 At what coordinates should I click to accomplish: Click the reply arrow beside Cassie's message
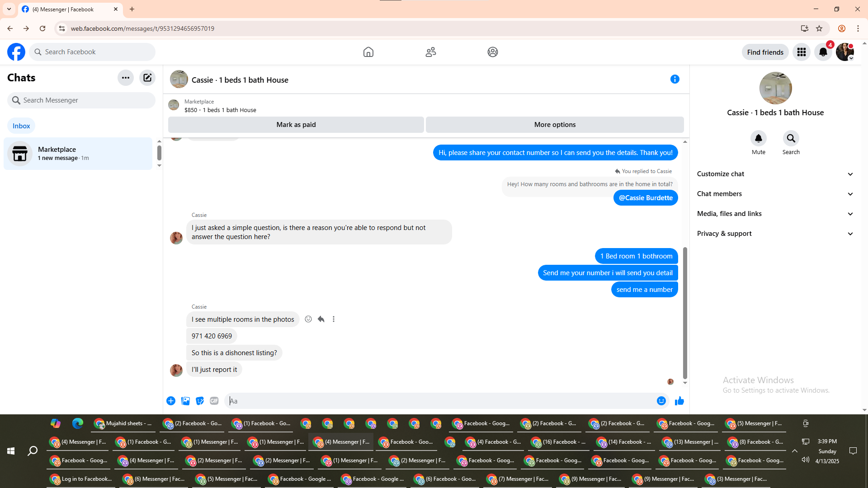point(321,319)
